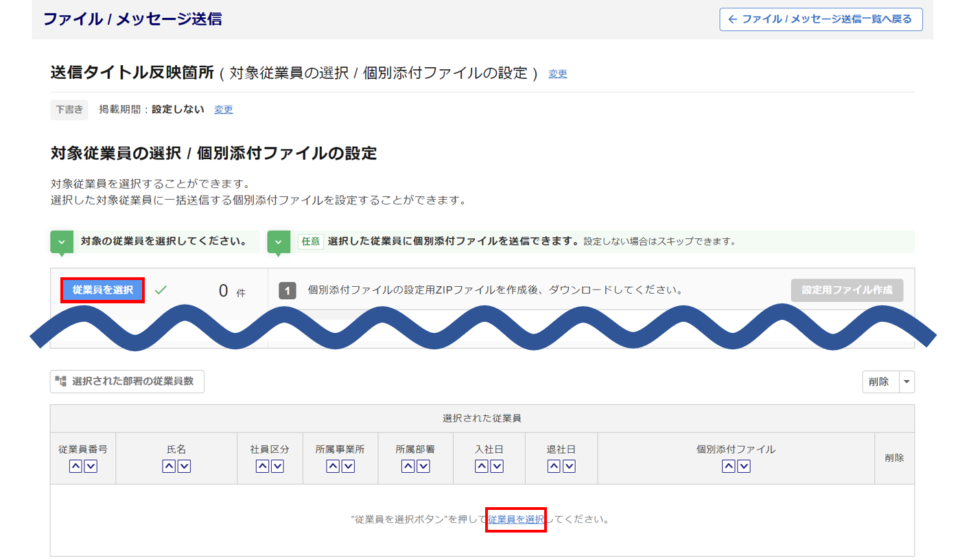Viewport: 971px width, 560px height.
Task: Sort 氏名 column ascending
Action: click(169, 467)
